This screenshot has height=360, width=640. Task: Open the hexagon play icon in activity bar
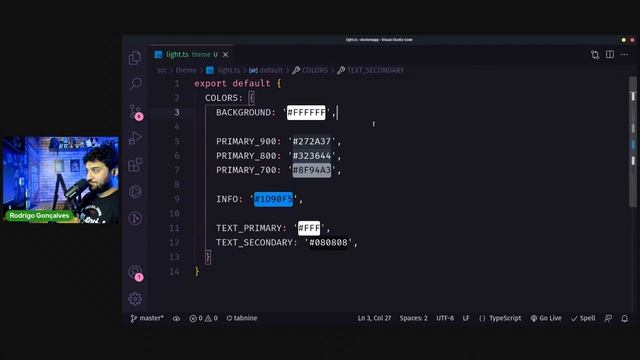tap(135, 192)
